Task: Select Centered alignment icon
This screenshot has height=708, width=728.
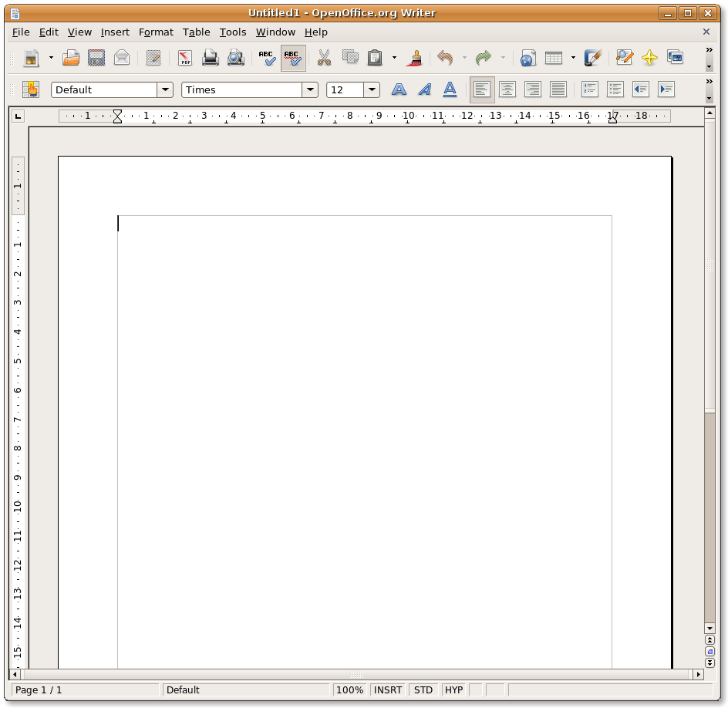Action: point(507,89)
